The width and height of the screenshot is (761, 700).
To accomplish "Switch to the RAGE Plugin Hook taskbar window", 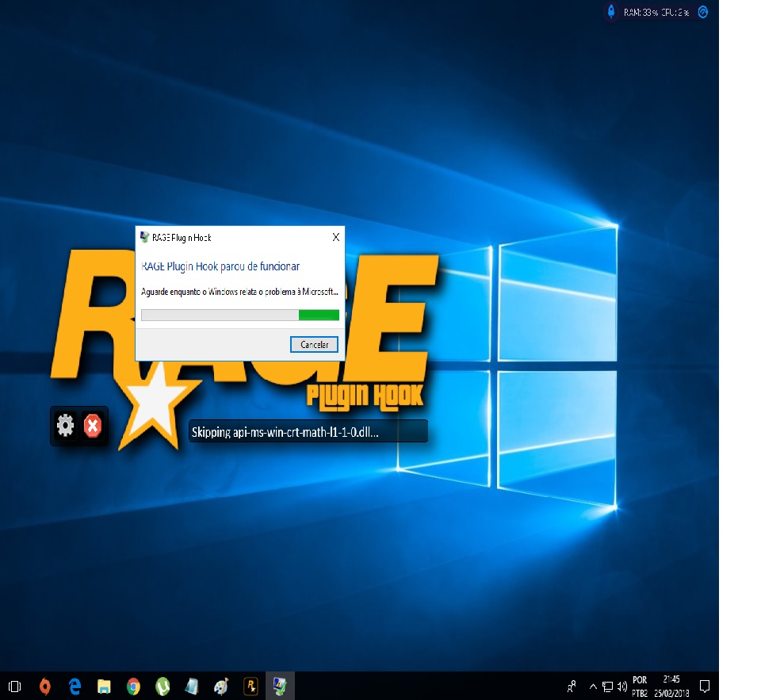I will click(279, 686).
